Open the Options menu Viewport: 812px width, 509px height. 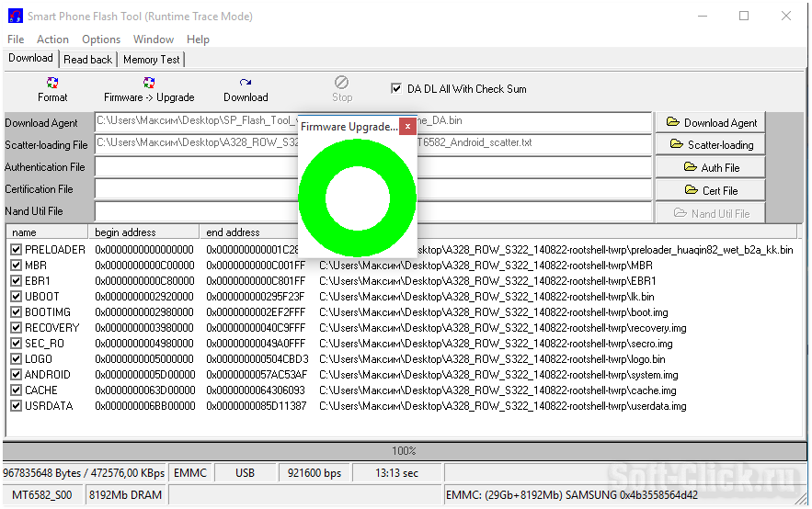pyautogui.click(x=101, y=40)
